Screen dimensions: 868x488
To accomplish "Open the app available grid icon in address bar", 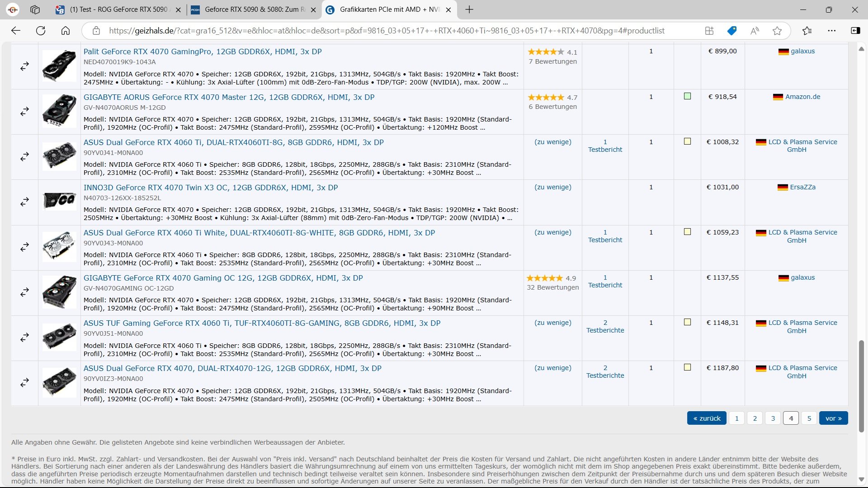I will 709,31.
